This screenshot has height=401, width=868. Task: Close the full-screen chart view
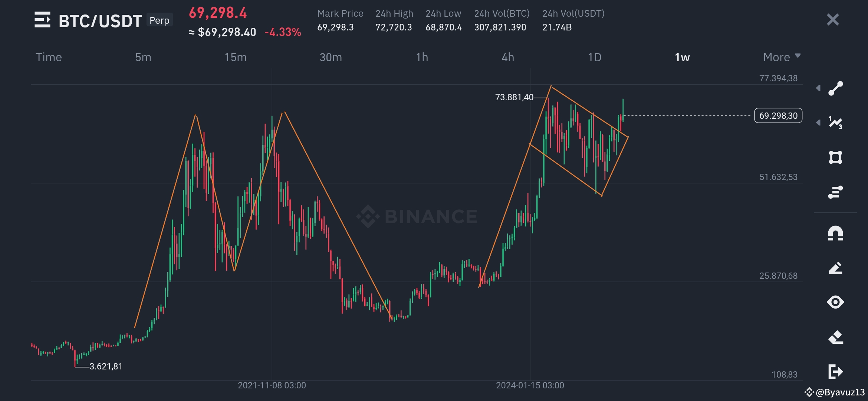[833, 20]
